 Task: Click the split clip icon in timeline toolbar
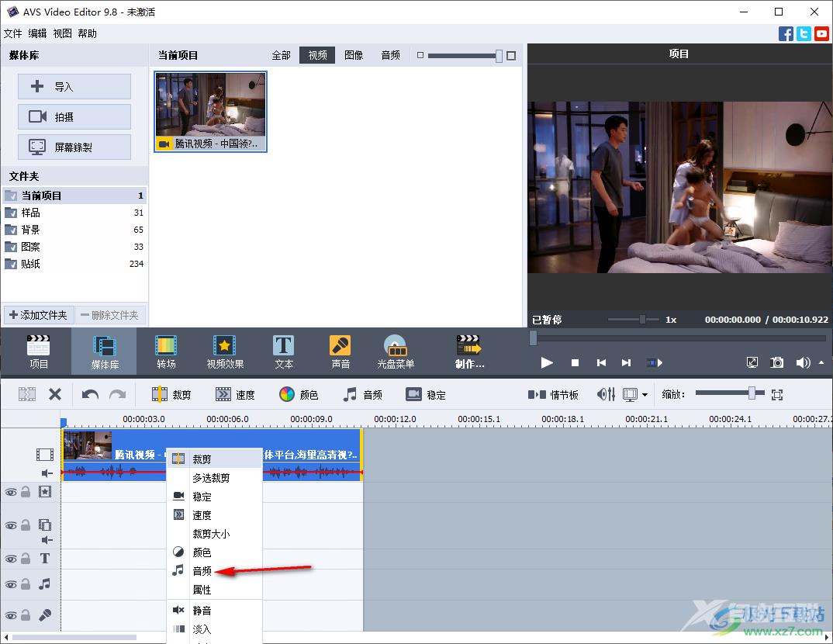pos(27,394)
